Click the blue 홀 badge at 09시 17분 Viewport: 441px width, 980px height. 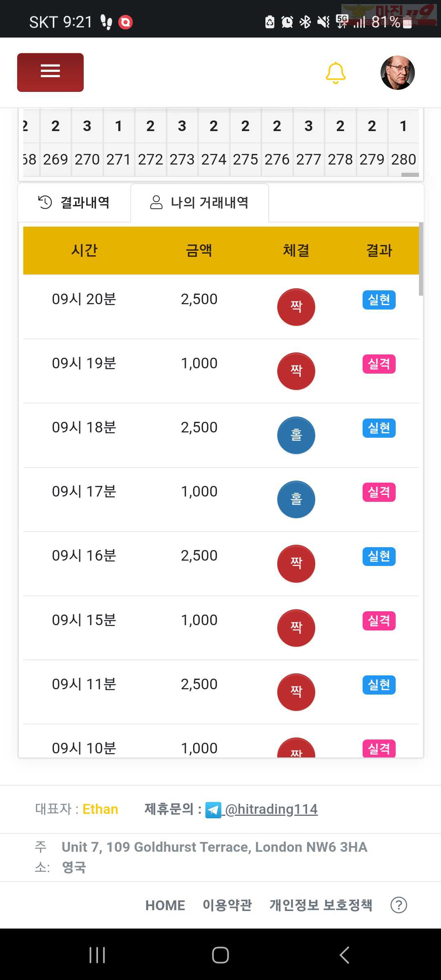tap(296, 499)
